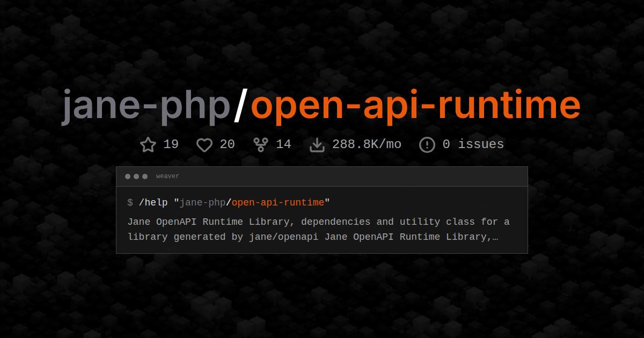Select the '0 issues' text
This screenshot has height=338, width=644.
click(x=473, y=144)
